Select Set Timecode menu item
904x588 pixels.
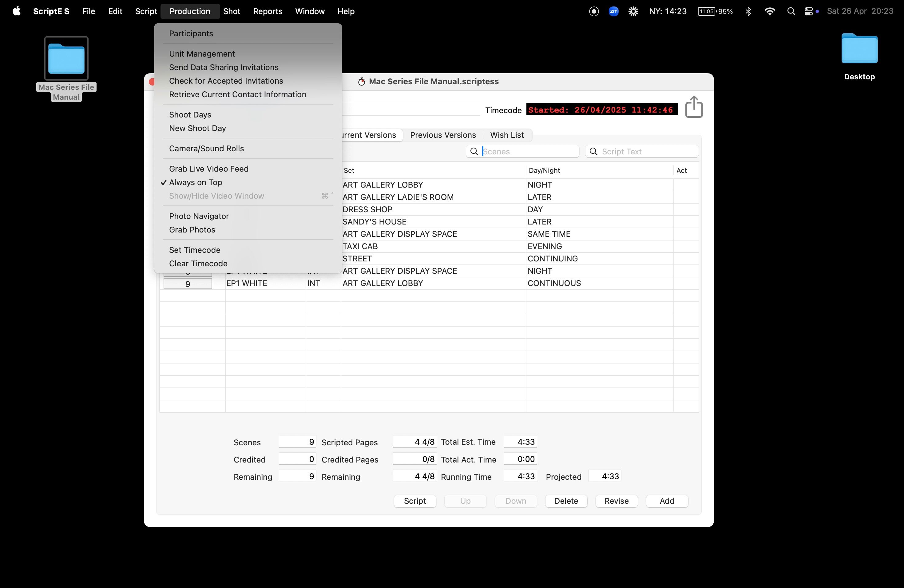click(194, 250)
